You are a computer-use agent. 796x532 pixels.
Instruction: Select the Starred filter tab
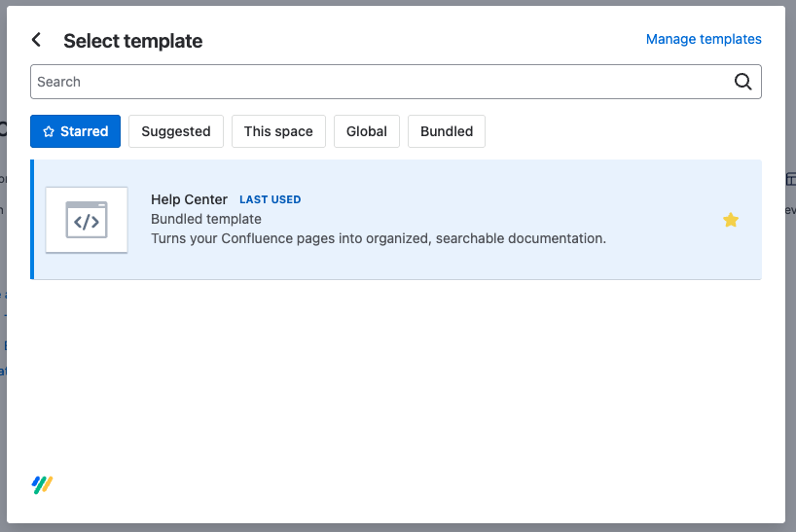[75, 131]
